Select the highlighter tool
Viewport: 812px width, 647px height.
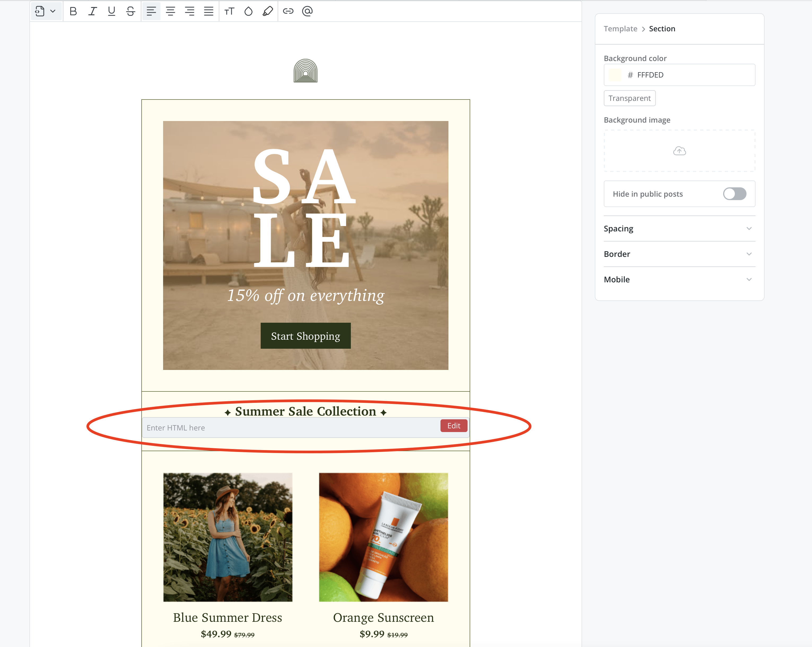(x=267, y=11)
